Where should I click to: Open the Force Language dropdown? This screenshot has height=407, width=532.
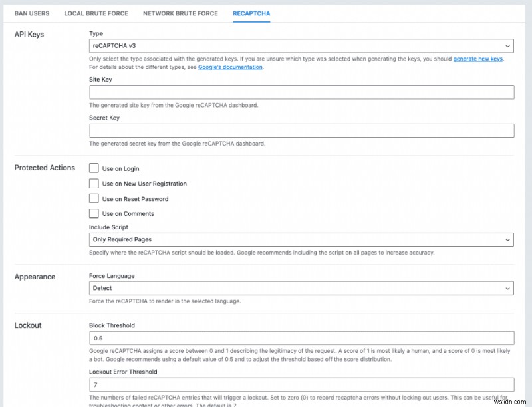click(301, 288)
